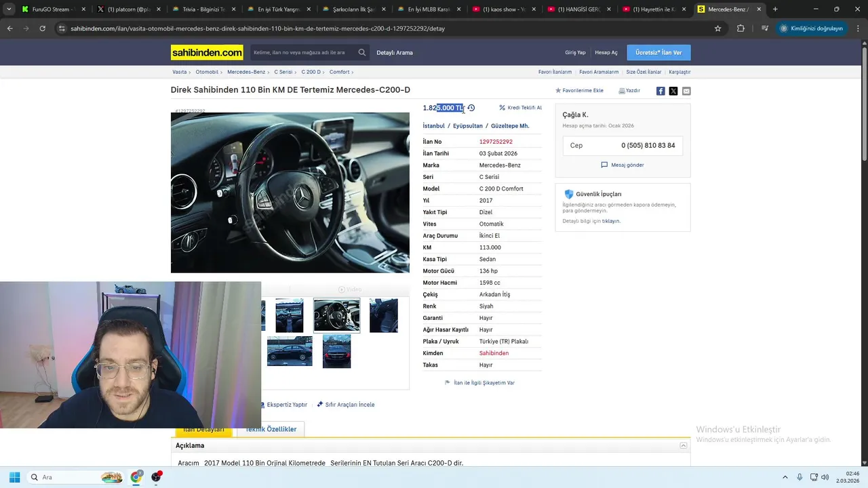Screen dimensions: 868x488
Task: Click Chrome icon in taskbar
Action: point(136,477)
